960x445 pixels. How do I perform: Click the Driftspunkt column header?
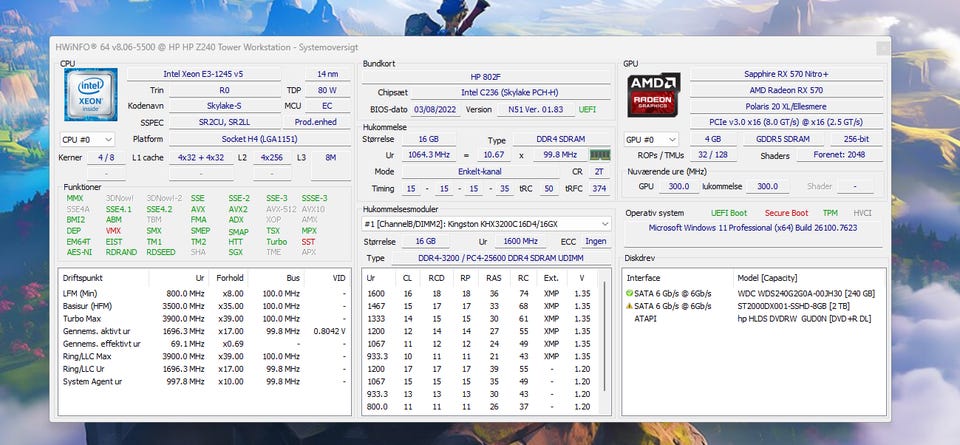(103, 278)
